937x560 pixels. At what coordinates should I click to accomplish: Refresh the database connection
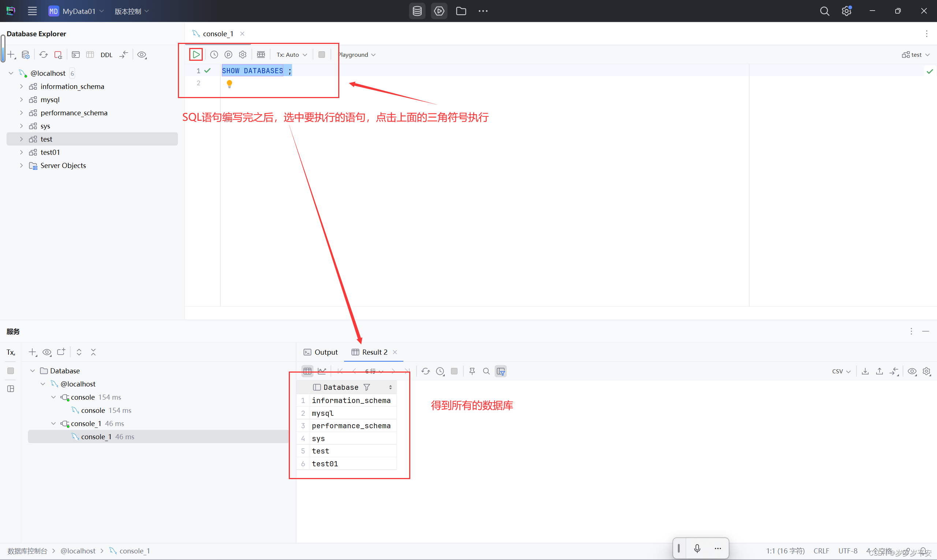coord(43,54)
